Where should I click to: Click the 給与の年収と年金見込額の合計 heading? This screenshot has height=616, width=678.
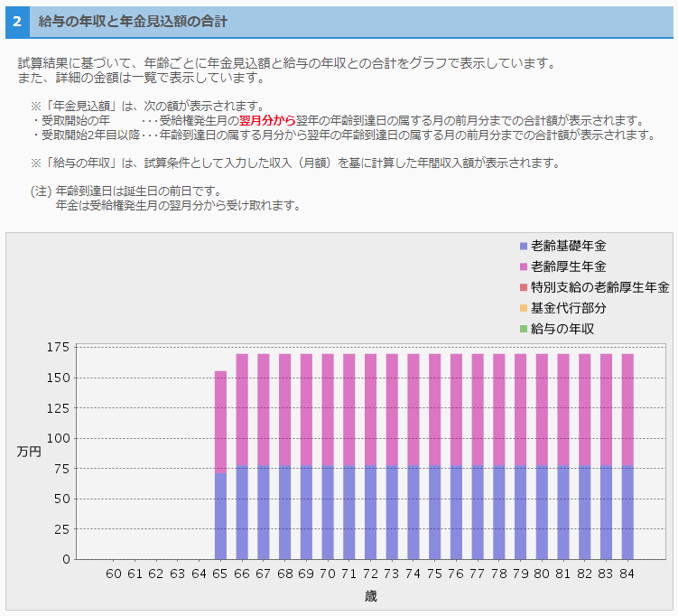pyautogui.click(x=133, y=22)
